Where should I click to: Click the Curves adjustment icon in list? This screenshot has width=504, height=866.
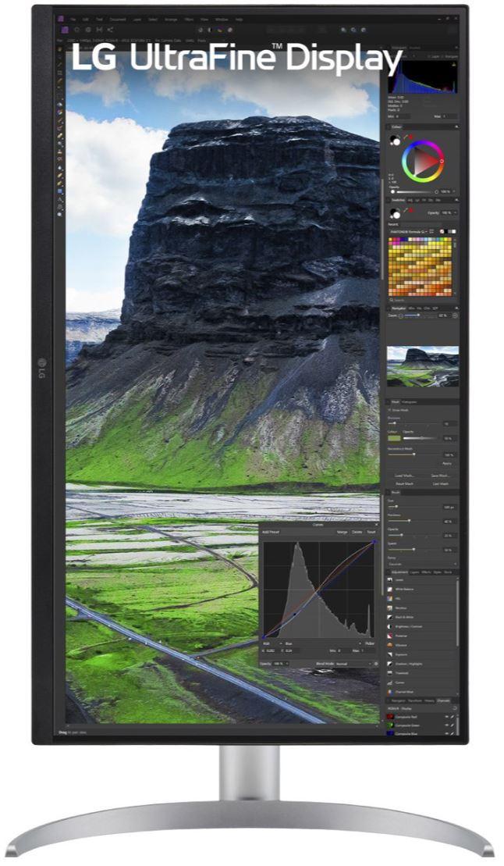[390, 682]
